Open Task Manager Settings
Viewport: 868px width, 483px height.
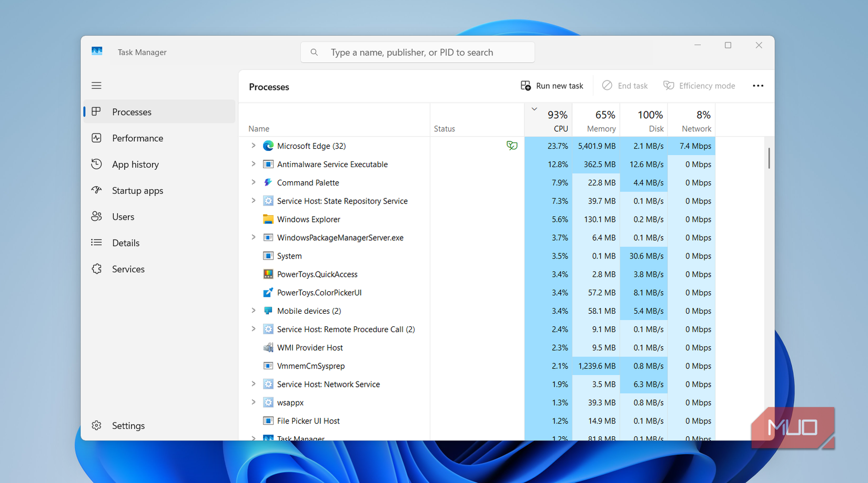tap(159, 426)
